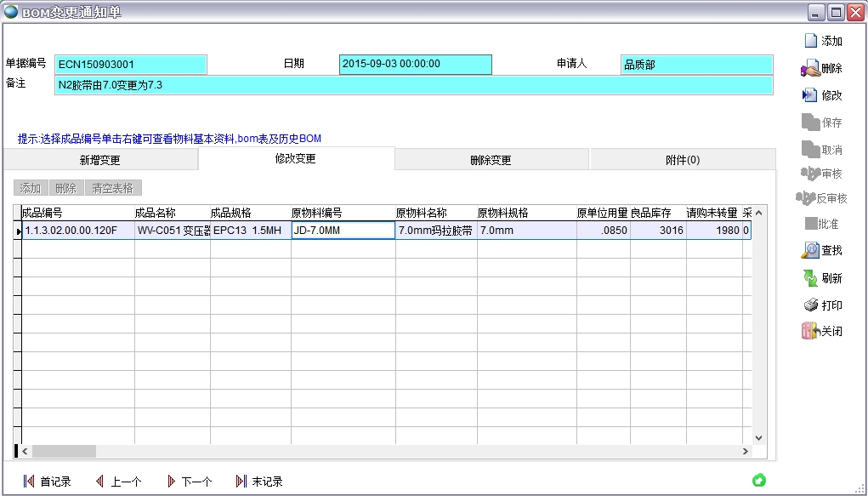
Task: Open the 附件(0) attachments tab
Action: pos(682,160)
